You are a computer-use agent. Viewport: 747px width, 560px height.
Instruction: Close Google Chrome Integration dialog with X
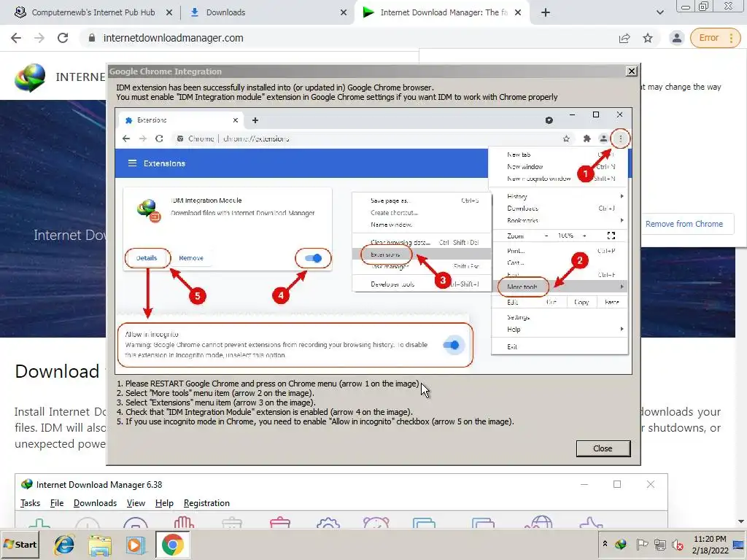pyautogui.click(x=631, y=71)
